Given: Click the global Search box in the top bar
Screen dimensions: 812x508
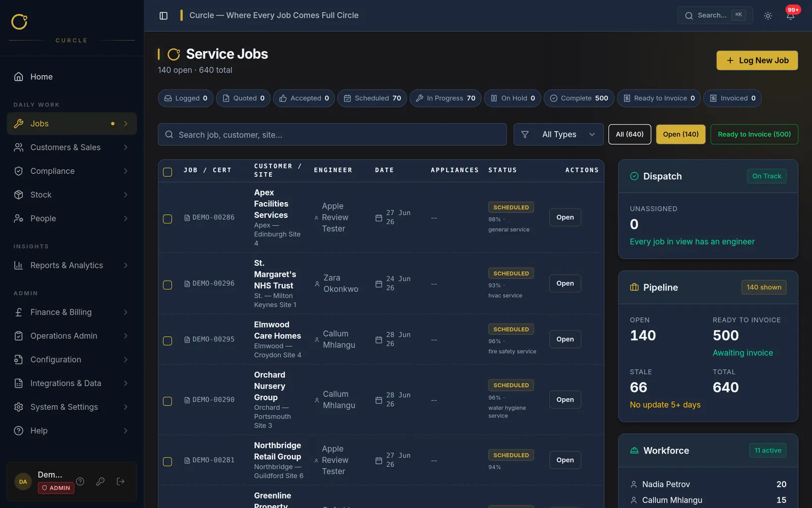Looking at the screenshot, I should tap(715, 16).
